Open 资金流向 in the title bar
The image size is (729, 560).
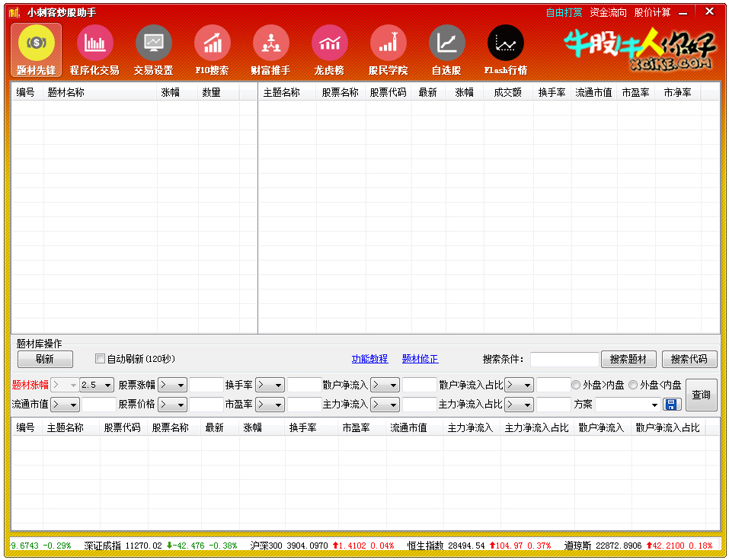(608, 12)
